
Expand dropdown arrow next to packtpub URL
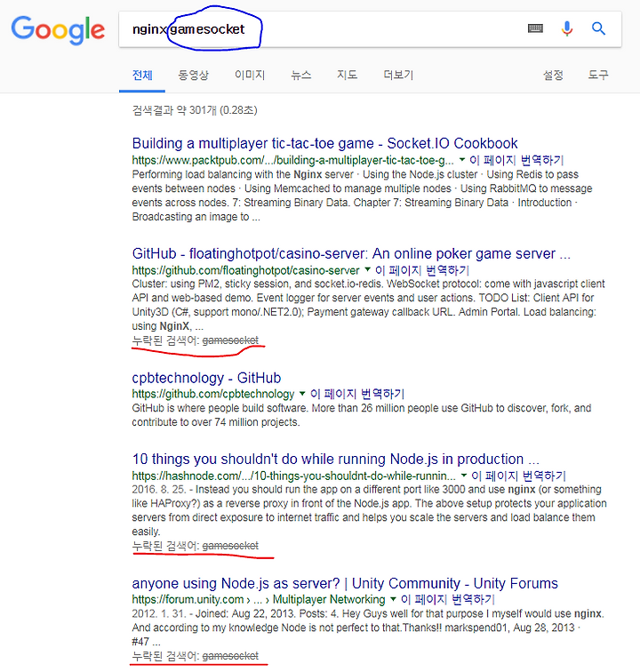pos(462,160)
